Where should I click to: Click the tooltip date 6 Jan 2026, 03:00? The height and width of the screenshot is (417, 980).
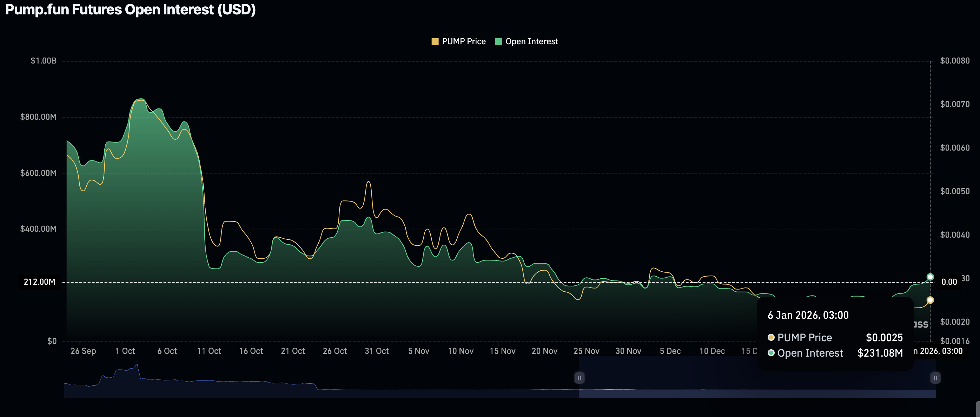tap(808, 315)
